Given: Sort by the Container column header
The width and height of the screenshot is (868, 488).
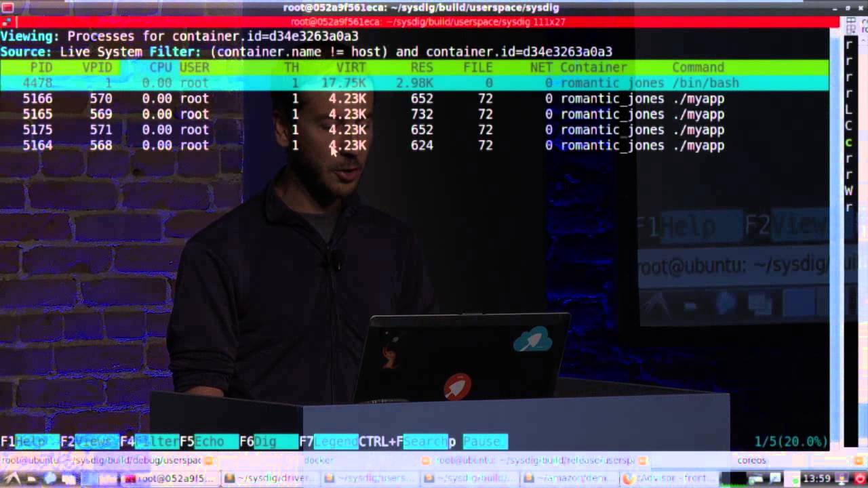Looking at the screenshot, I should (x=593, y=67).
